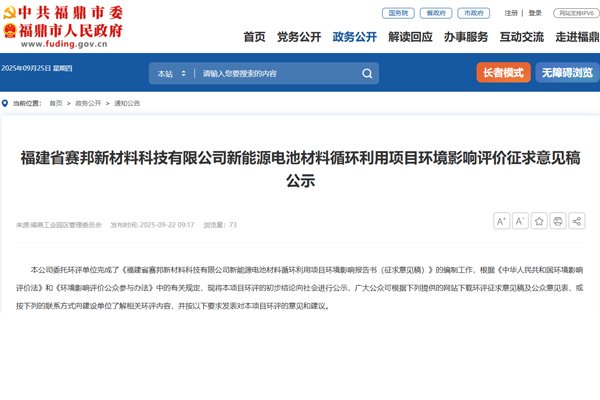The width and height of the screenshot is (600, 400).
Task: Click the location pin icon in breadcrumb
Action: 7,103
